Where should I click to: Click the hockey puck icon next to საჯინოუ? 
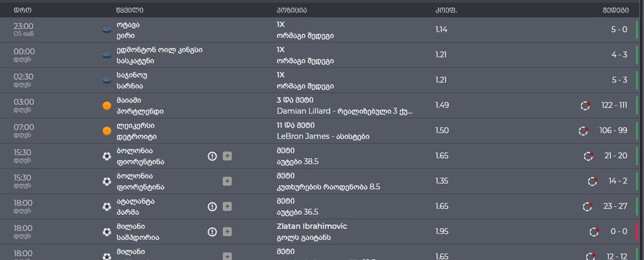(107, 80)
